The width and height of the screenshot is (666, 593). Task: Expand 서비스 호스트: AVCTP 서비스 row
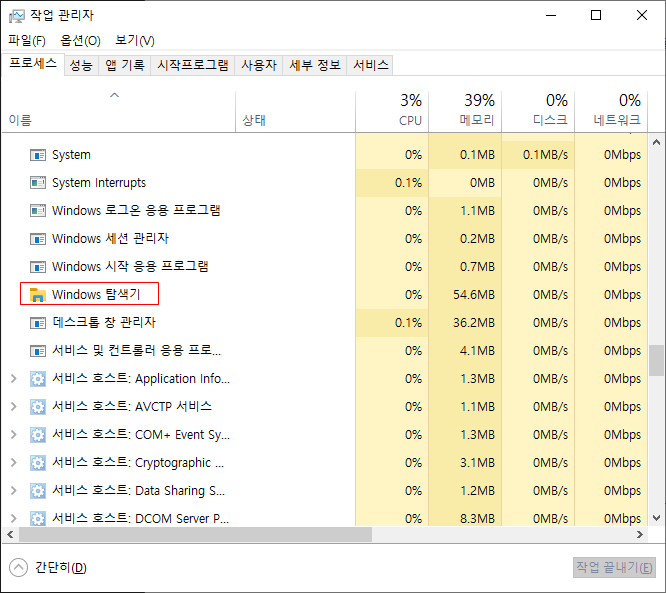14,407
